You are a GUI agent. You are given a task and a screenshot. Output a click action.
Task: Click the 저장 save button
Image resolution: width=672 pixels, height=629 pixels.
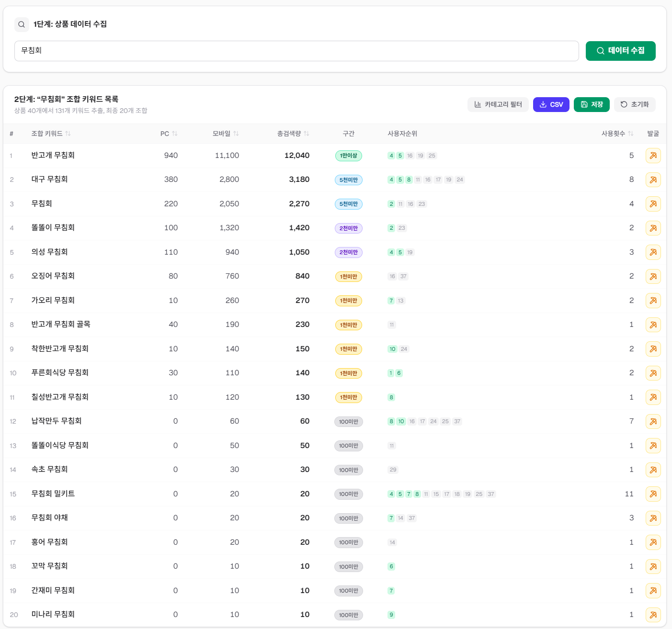coord(592,104)
